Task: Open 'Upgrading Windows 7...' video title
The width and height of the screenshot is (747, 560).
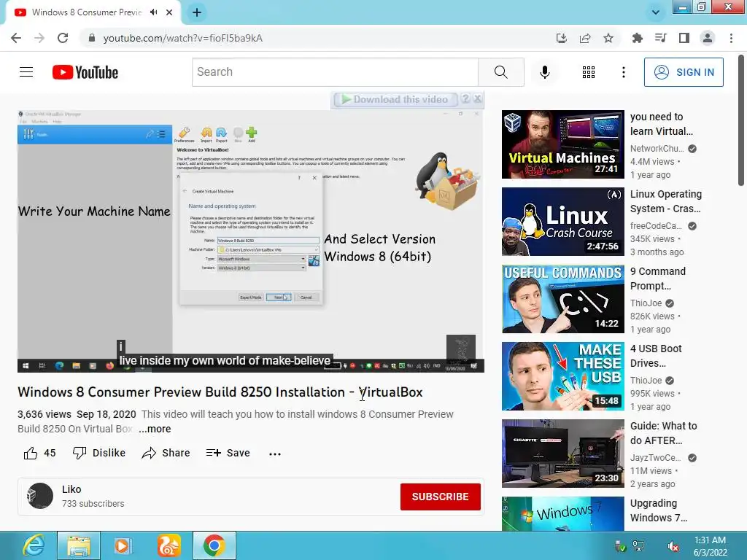Action: 659,510
